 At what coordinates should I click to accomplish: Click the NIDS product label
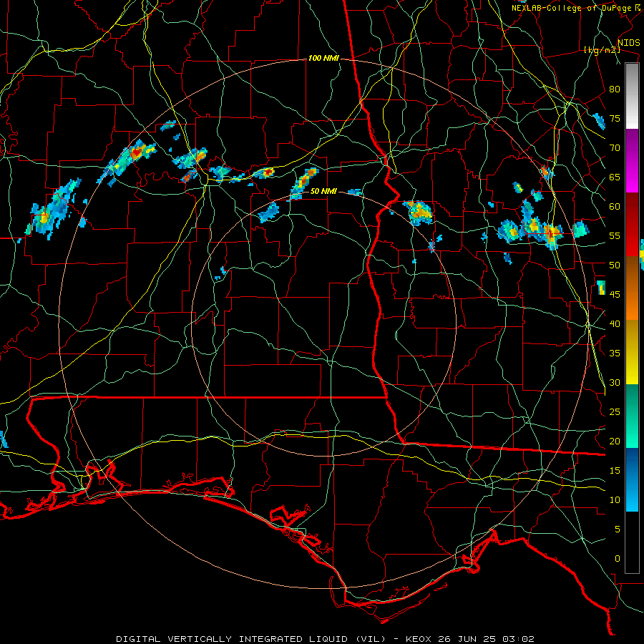coord(628,43)
